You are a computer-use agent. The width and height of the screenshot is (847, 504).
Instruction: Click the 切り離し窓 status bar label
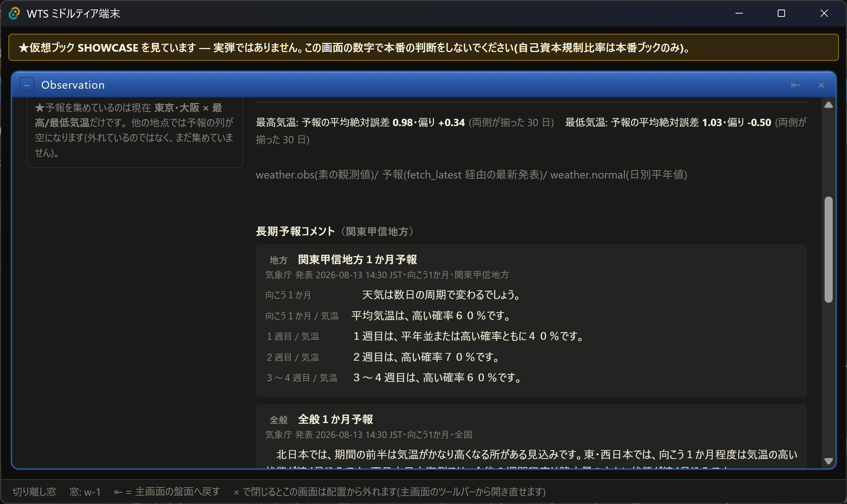pyautogui.click(x=34, y=492)
